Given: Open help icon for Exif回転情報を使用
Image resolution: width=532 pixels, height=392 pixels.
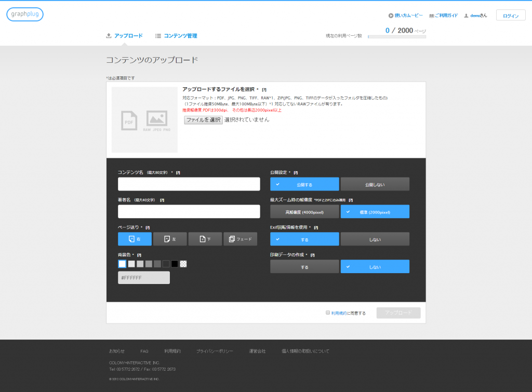Looking at the screenshot, I should click(316, 227).
